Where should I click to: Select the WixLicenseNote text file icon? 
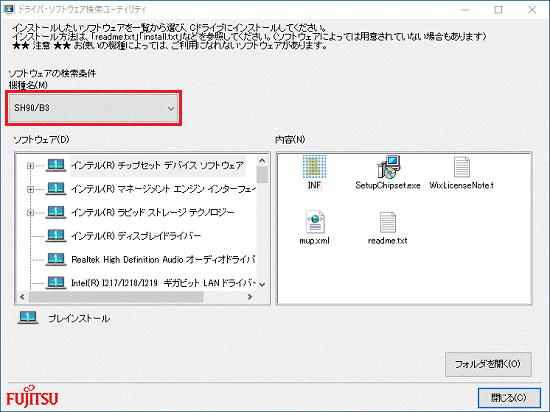click(462, 167)
